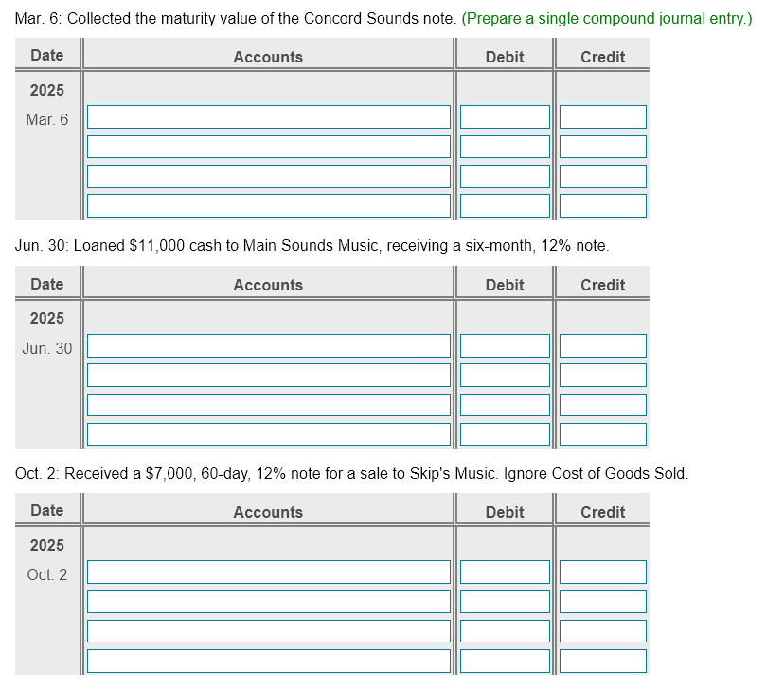784x686 pixels.
Task: Click the last Credit box in Mar. 6 table
Action: pos(602,204)
